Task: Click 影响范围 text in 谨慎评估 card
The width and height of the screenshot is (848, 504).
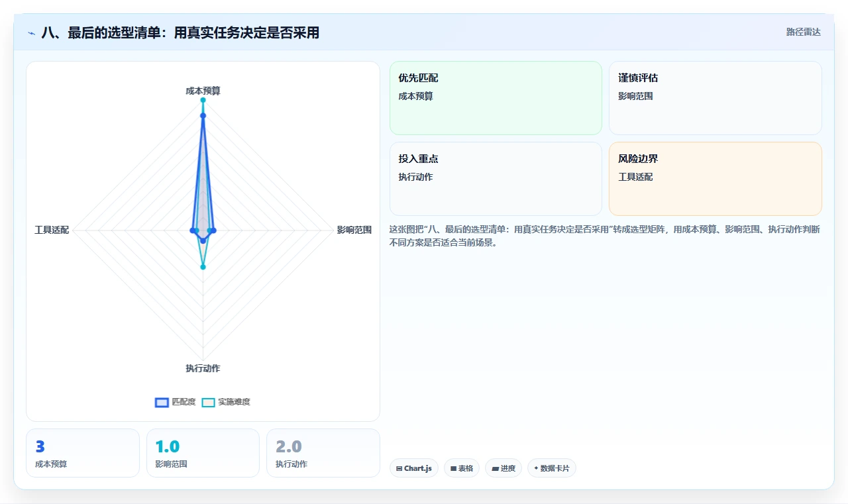Action: pyautogui.click(x=635, y=96)
